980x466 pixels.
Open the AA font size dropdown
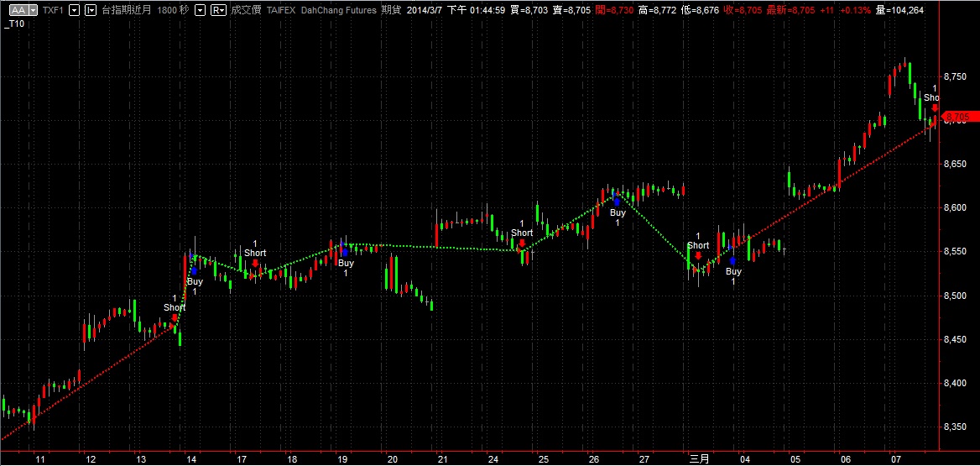[33, 11]
